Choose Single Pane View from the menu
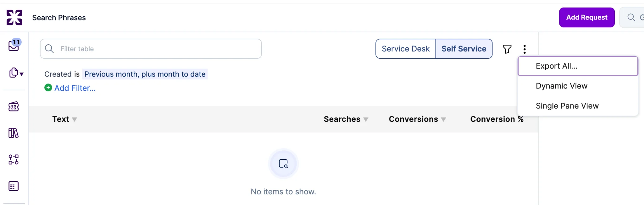644x205 pixels. (x=567, y=106)
